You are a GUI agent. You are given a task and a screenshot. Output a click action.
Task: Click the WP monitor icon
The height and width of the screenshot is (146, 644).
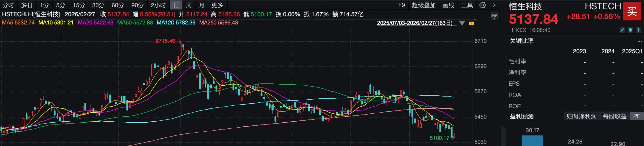pos(494,16)
